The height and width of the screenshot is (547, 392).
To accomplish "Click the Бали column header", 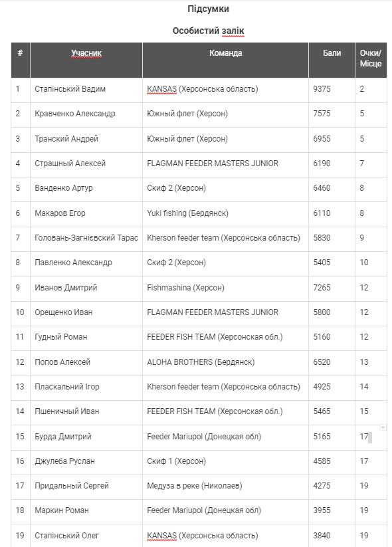I will click(332, 60).
